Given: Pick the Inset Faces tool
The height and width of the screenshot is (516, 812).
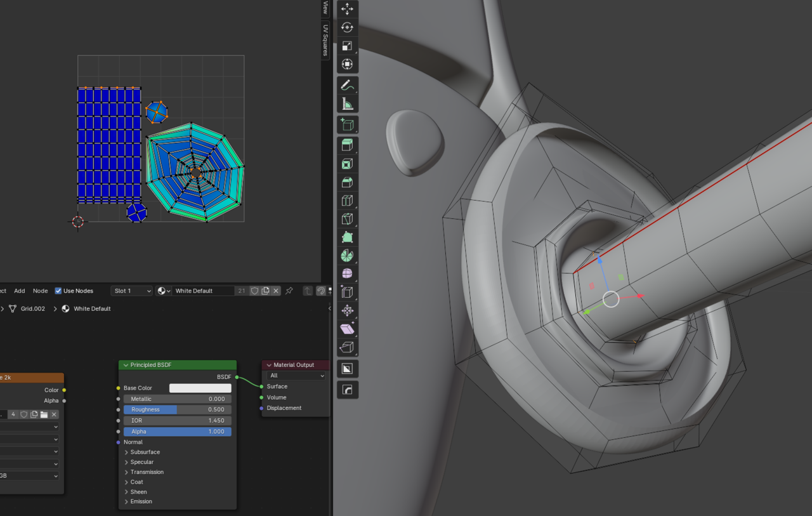Looking at the screenshot, I should pos(347,164).
